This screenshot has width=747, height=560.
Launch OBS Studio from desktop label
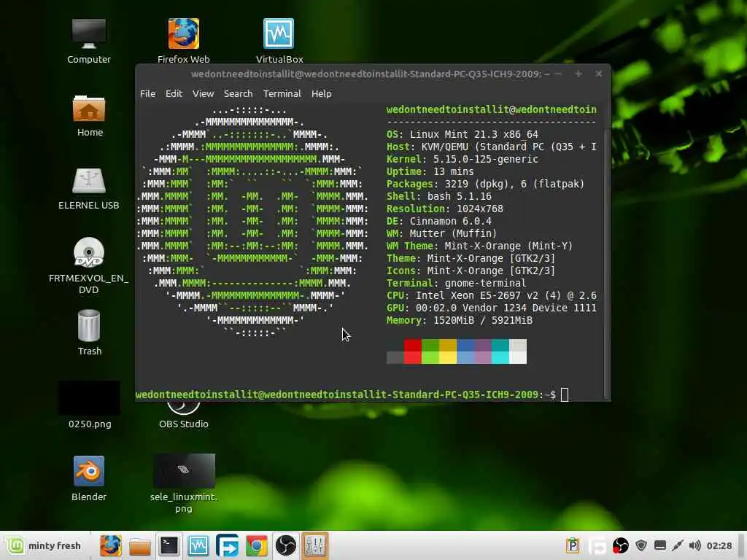[183, 424]
